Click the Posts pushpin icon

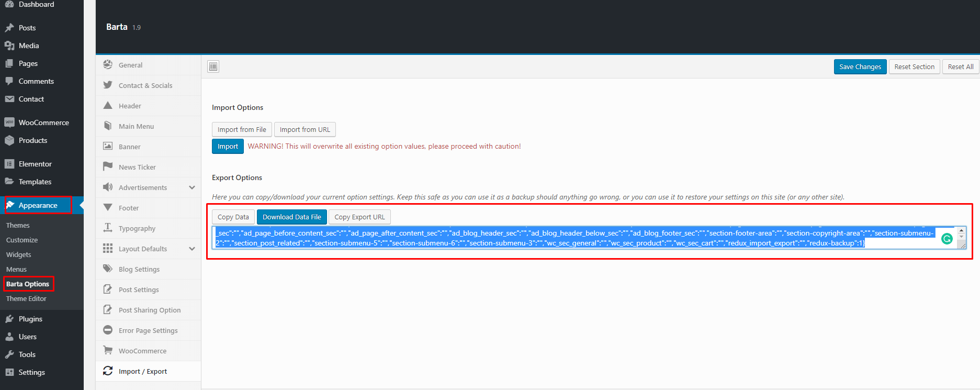coord(9,28)
